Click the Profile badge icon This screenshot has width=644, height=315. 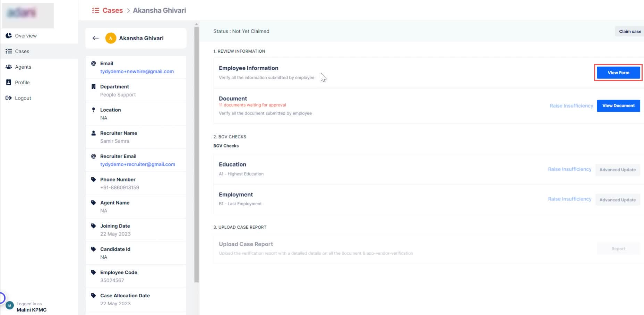9,82
